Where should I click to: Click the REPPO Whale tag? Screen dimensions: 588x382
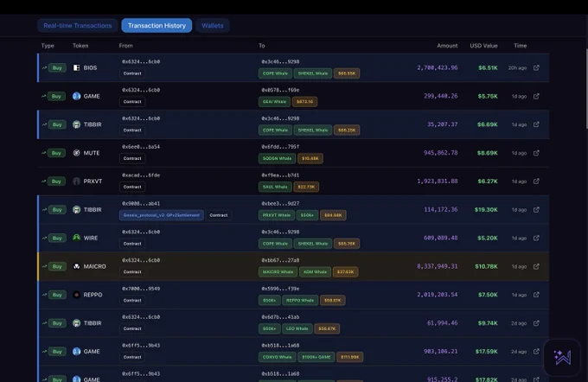pos(300,300)
